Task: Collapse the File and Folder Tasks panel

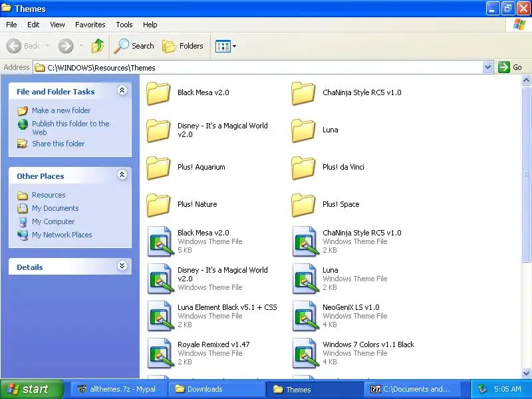Action: (122, 90)
